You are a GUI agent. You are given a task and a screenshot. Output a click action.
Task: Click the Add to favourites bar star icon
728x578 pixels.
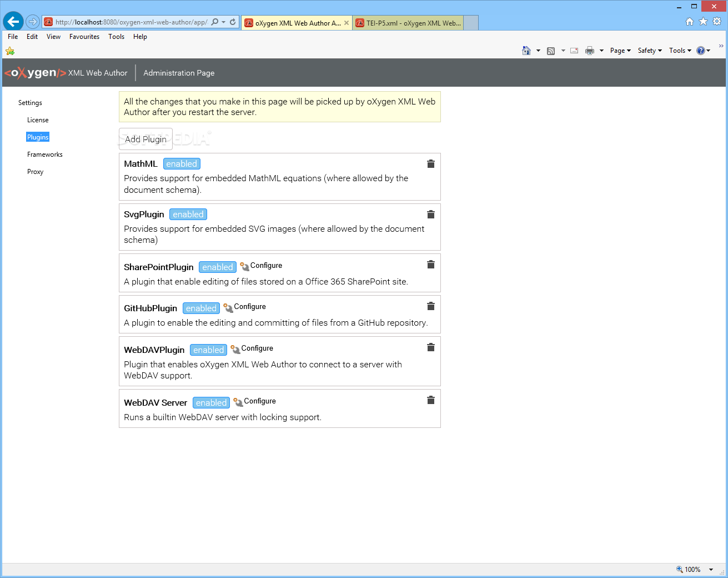pos(10,51)
